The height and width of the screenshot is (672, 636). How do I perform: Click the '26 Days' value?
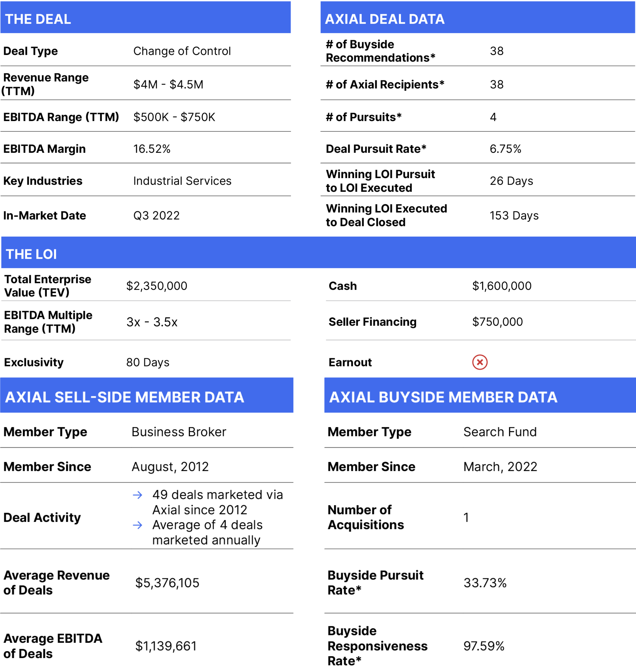511,181
